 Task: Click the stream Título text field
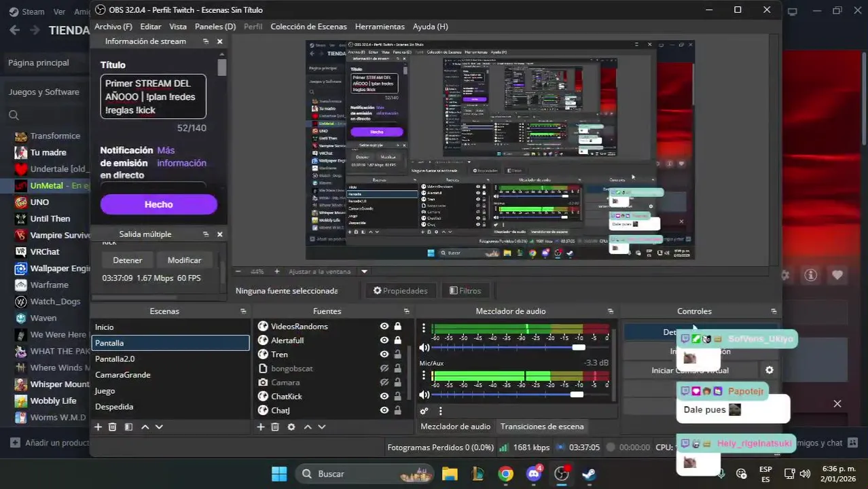(x=153, y=96)
